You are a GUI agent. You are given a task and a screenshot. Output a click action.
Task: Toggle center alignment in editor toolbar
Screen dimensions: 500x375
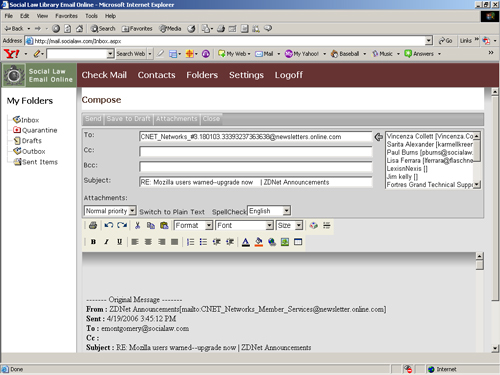point(148,242)
